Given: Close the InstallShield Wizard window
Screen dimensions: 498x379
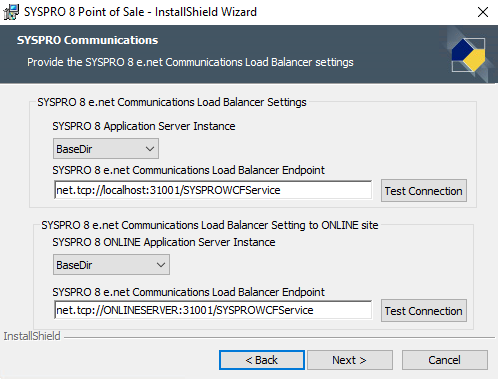Looking at the screenshot, I should [x=483, y=12].
